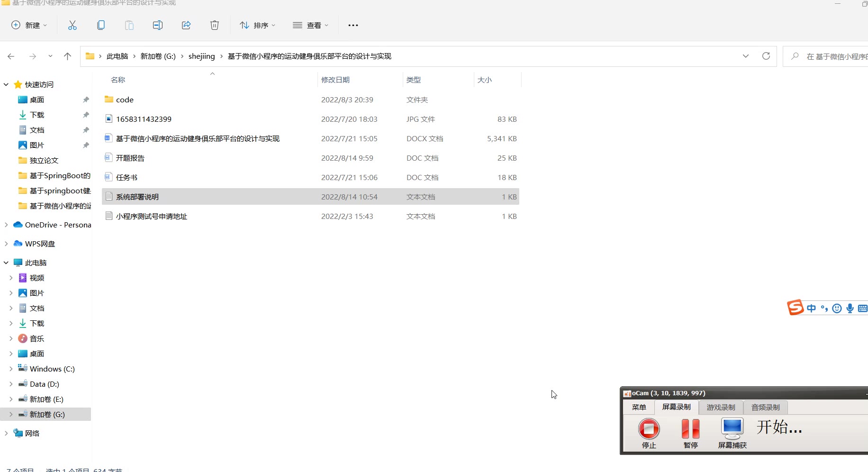Expand the WPS网盘 tree node
868x472 pixels.
(6, 244)
